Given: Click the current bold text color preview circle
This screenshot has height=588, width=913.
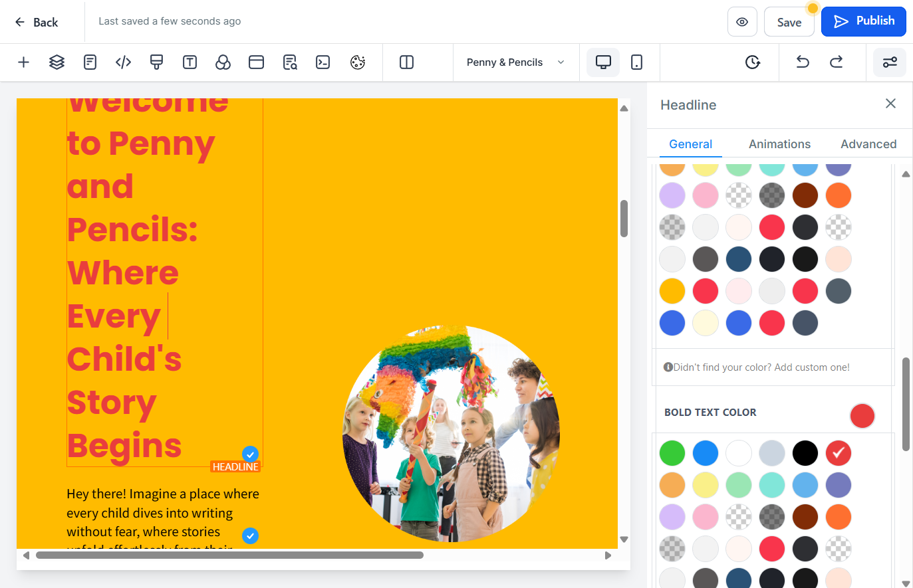Looking at the screenshot, I should (x=862, y=416).
